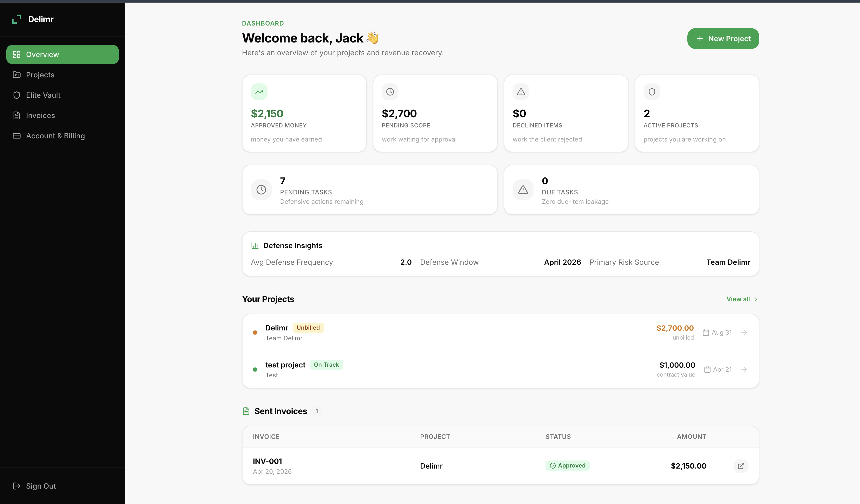This screenshot has height=504, width=860.
Task: Open the external link icon for INV-001
Action: point(741,466)
